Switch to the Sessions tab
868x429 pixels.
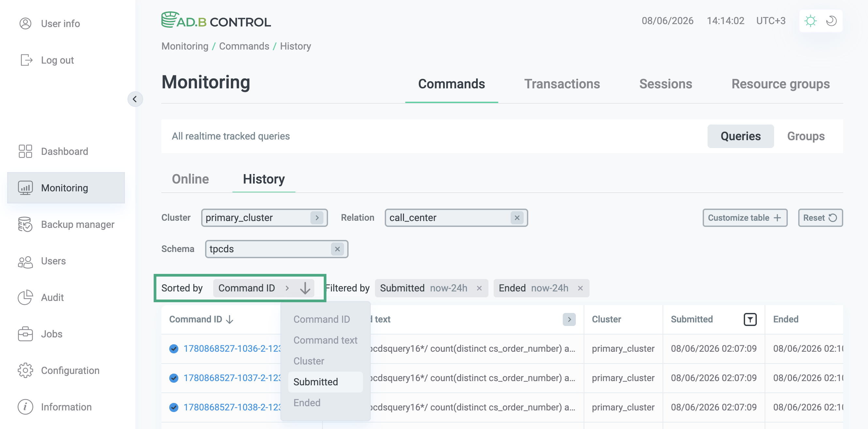tap(666, 84)
